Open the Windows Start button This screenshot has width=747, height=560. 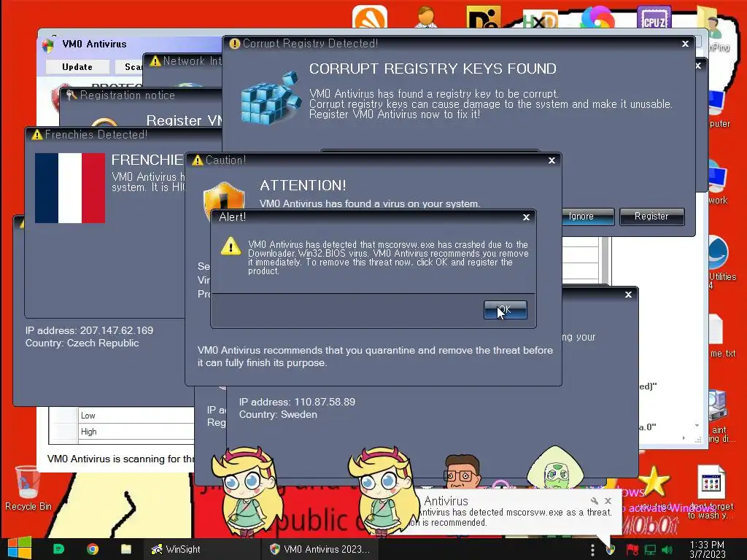pyautogui.click(x=19, y=548)
